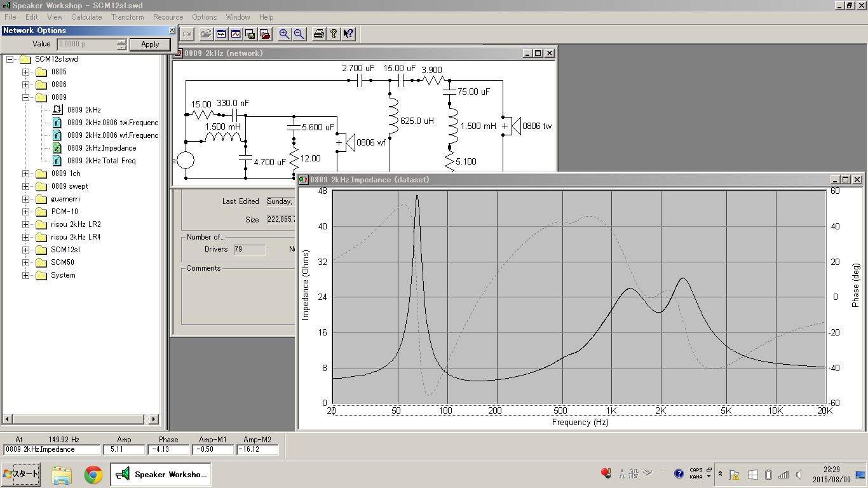
Task: Collapse the 0809 folder node
Action: click(26, 97)
